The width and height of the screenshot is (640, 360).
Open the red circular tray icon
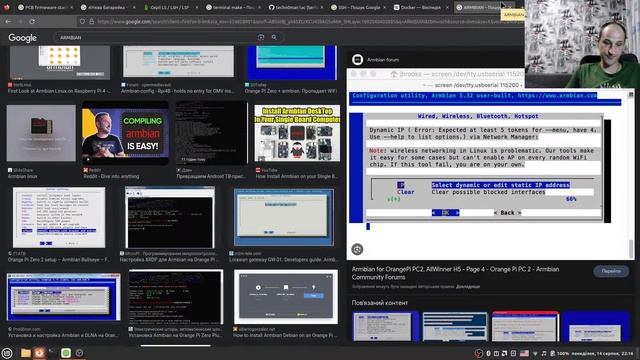(478, 353)
